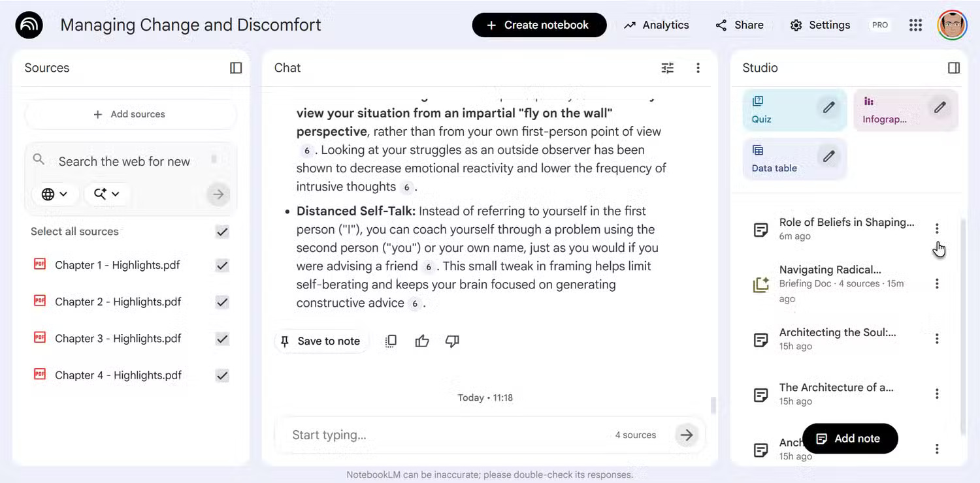980x483 pixels.
Task: Open chat configuration settings icon
Action: (x=667, y=68)
